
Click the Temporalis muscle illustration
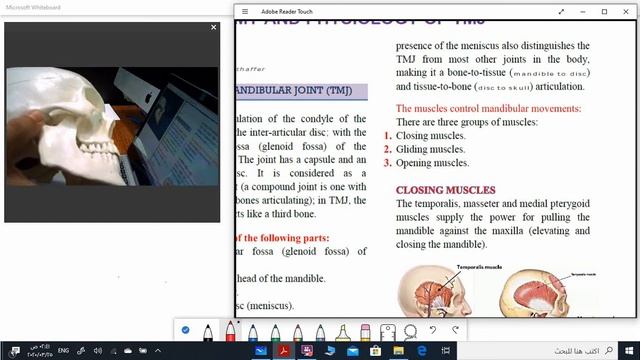(x=435, y=291)
